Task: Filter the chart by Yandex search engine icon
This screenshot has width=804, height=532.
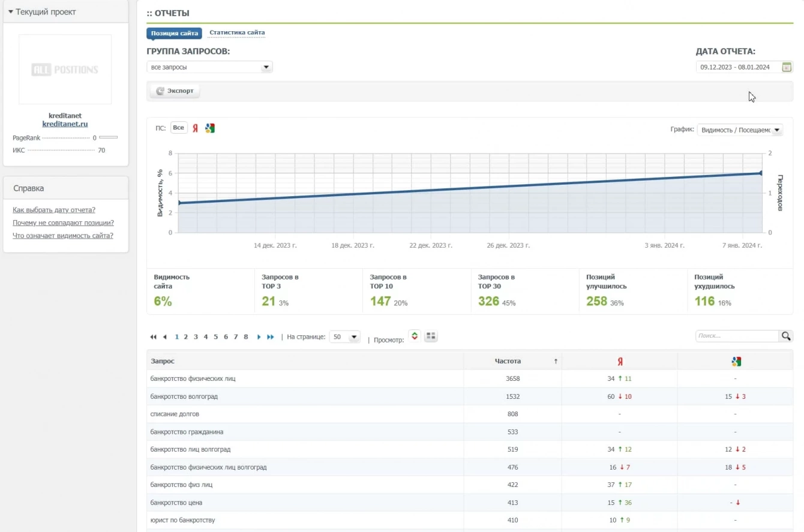Action: click(x=195, y=128)
